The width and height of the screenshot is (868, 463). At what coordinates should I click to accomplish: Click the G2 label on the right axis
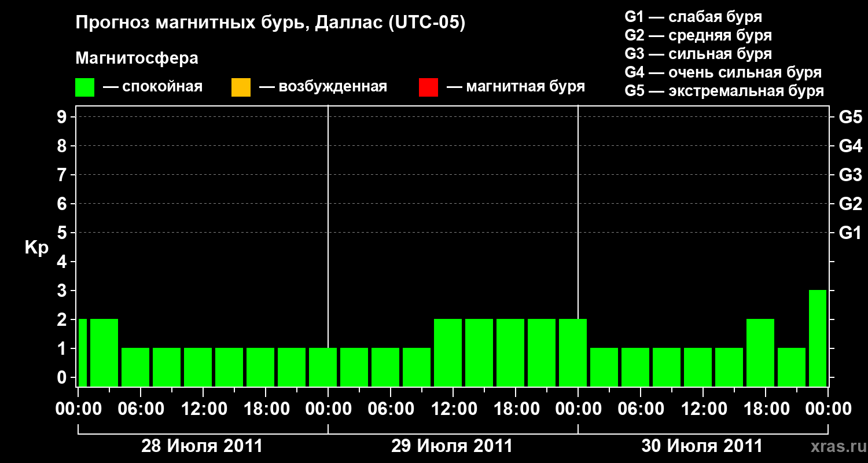coord(850,204)
